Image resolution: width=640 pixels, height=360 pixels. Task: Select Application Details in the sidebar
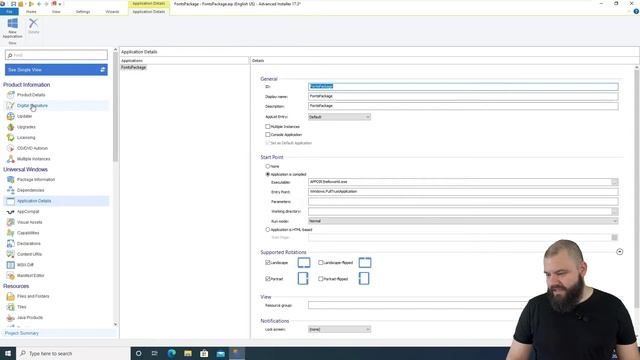(34, 201)
